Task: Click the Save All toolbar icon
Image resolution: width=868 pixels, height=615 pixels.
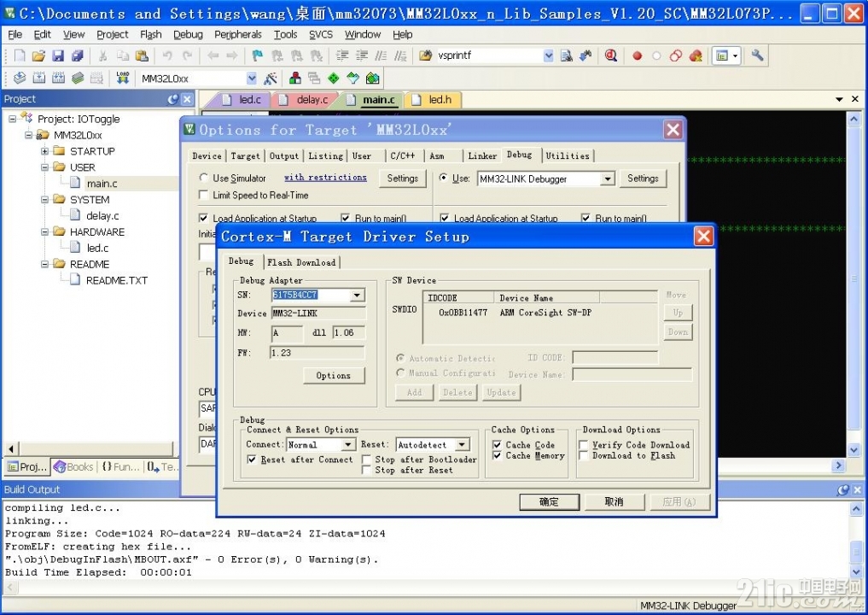Action: [77, 56]
